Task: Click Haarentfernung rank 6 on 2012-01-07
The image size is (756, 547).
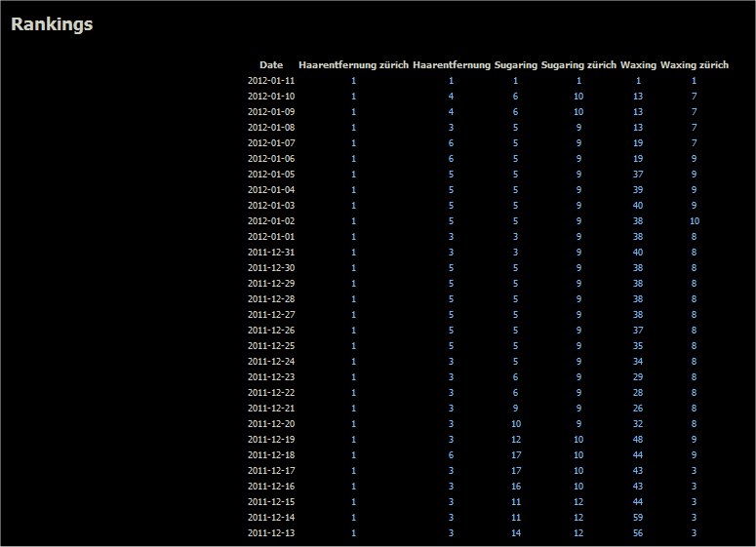Action: tap(451, 143)
